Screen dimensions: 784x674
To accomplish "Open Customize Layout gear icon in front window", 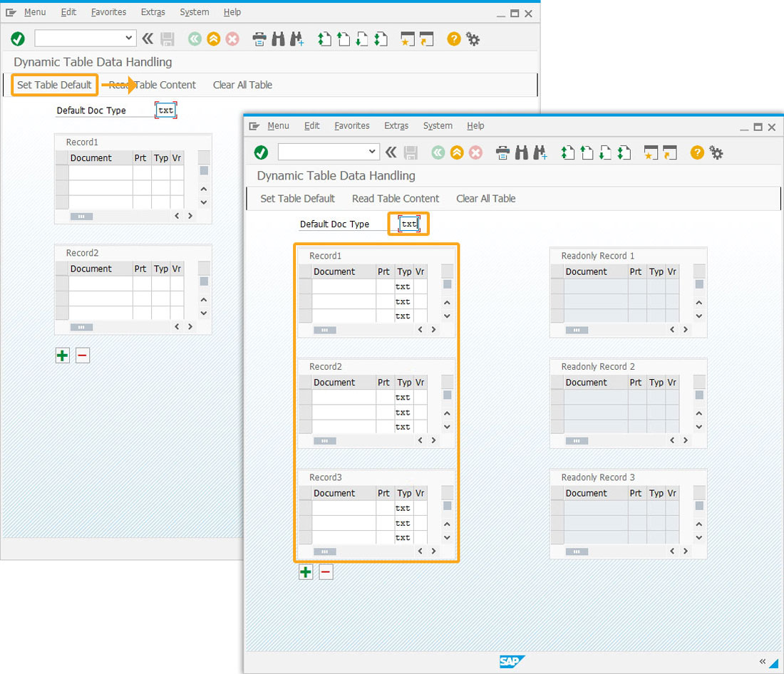I will [716, 152].
